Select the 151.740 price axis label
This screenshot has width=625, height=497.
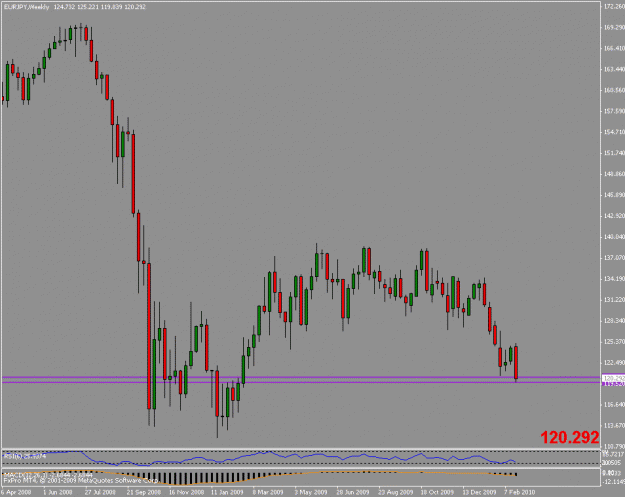(614, 153)
